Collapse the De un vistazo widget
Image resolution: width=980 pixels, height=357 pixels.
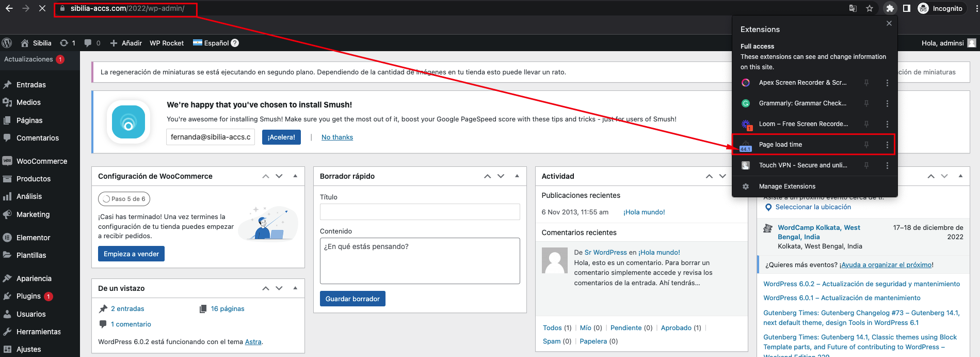click(x=295, y=288)
